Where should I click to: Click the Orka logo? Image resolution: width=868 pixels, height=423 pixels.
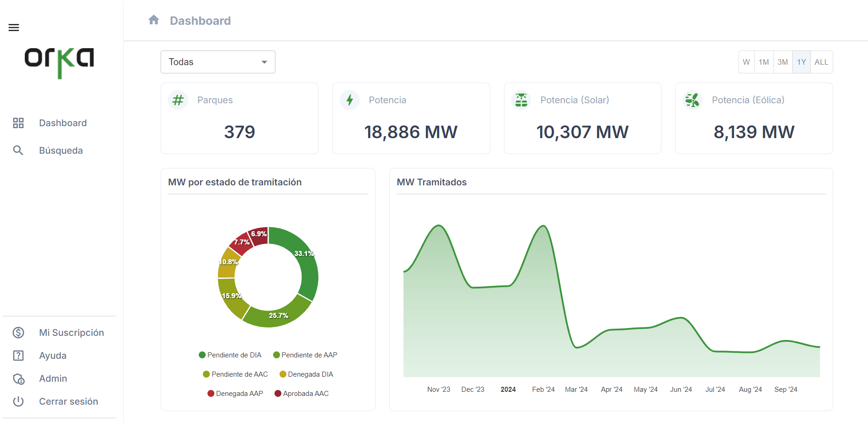(59, 63)
